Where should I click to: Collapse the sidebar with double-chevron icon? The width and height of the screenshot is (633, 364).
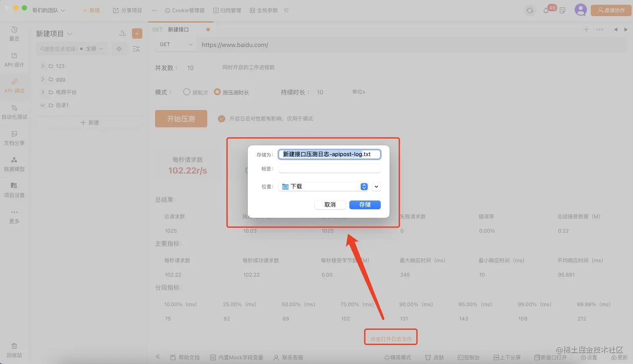pos(158,356)
